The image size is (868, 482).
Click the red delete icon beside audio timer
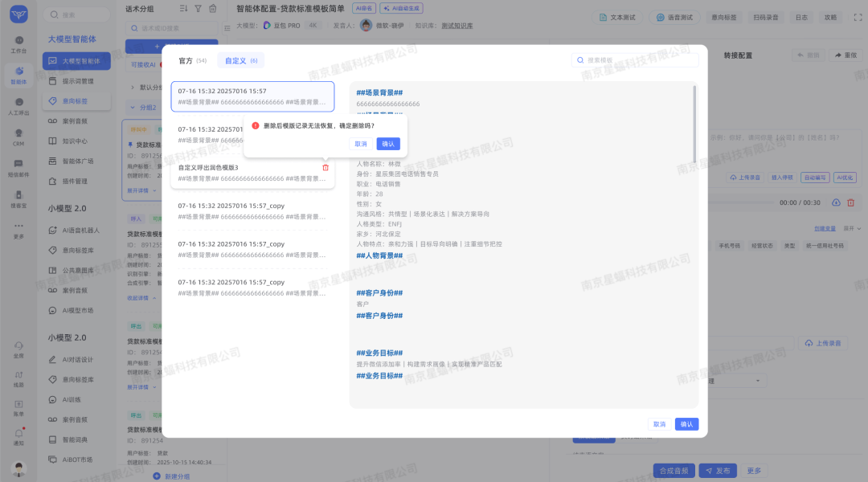tap(850, 202)
